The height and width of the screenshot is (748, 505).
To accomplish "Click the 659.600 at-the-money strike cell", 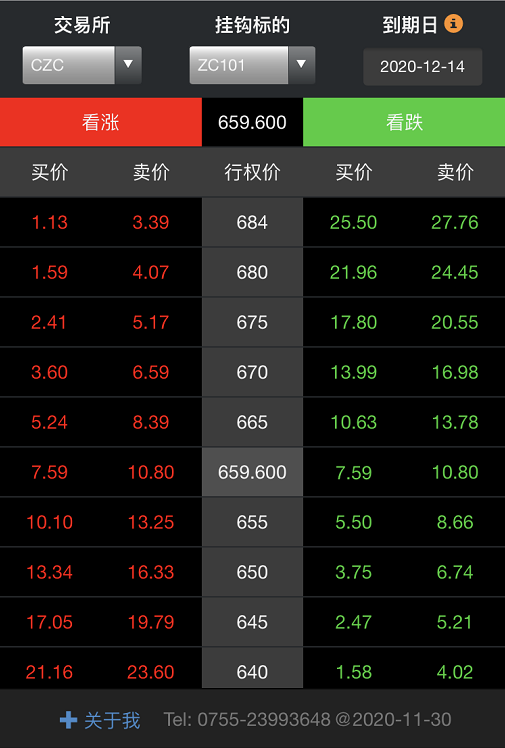I will click(x=252, y=472).
